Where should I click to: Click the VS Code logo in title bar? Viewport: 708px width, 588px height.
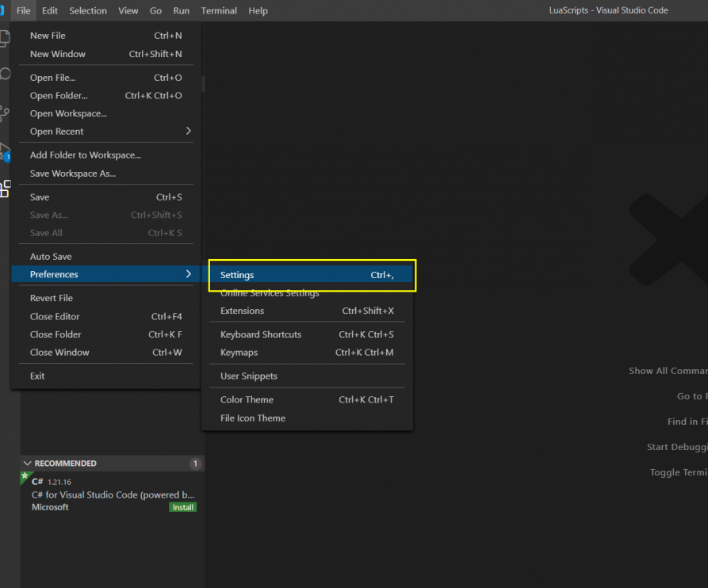tap(2, 10)
